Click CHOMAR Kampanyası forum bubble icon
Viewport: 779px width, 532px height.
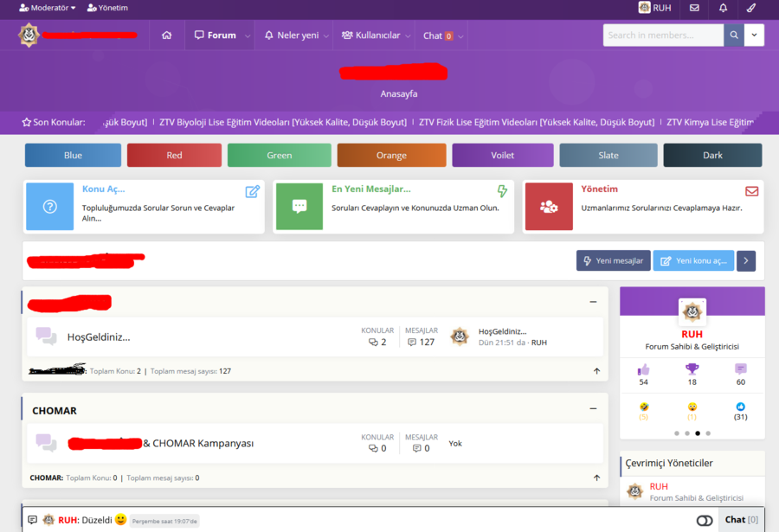46,443
